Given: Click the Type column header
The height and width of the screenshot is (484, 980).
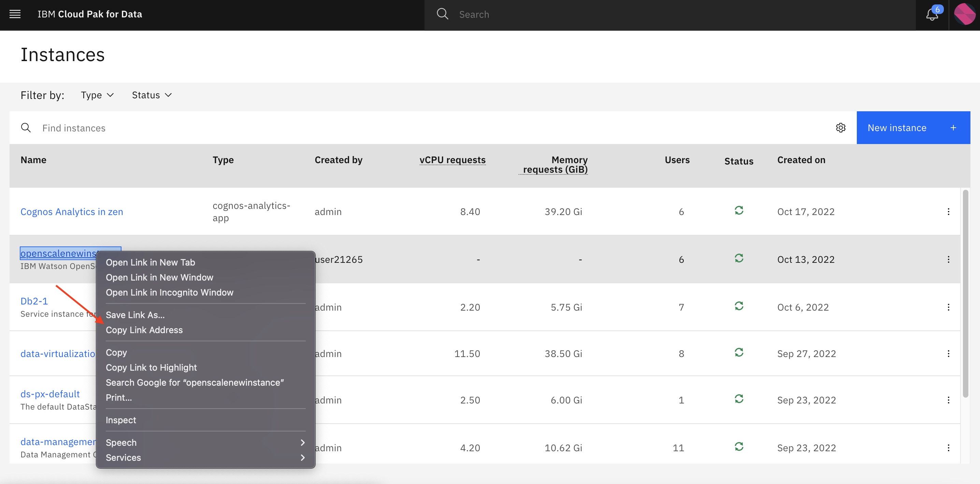Looking at the screenshot, I should pos(223,160).
